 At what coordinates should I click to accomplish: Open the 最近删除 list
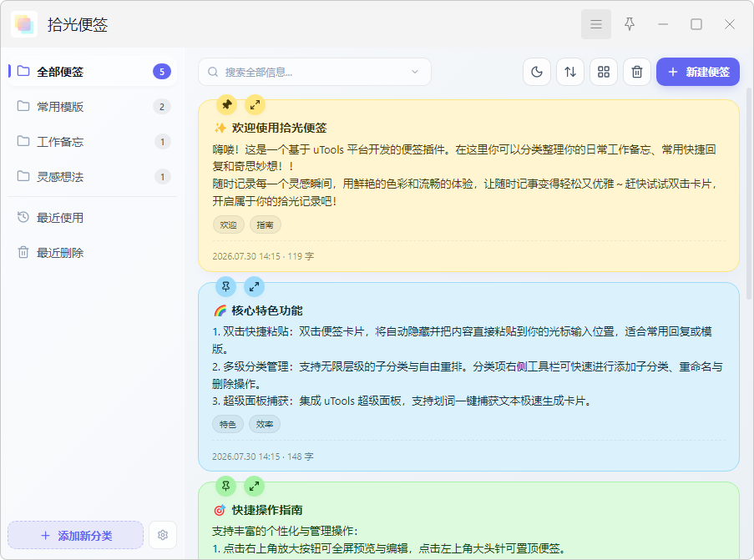point(93,253)
